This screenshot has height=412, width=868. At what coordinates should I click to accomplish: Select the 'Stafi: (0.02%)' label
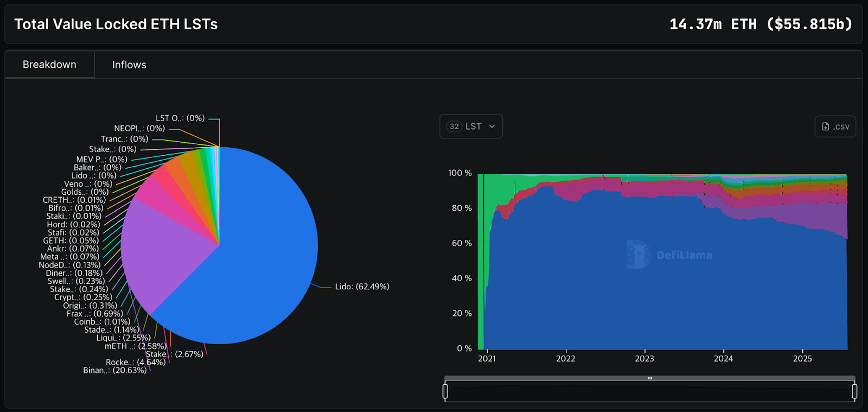click(x=73, y=232)
